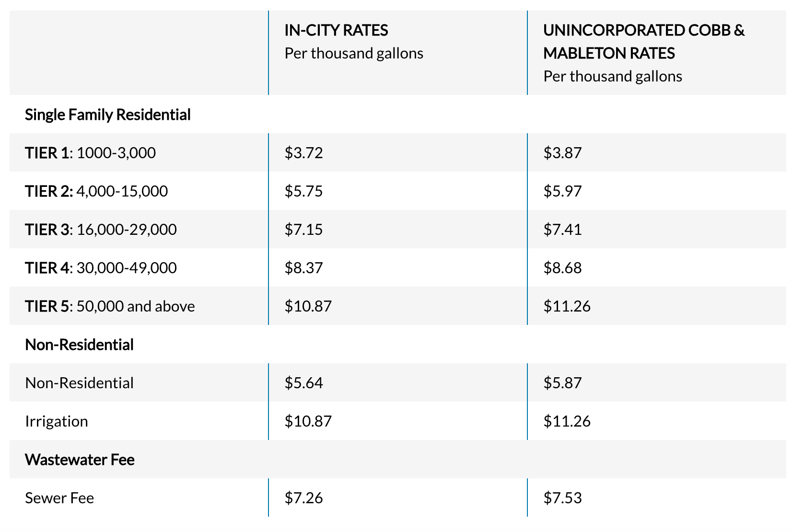
Task: Select the $5.97 Tier 2 unincorporated rate
Action: (562, 191)
